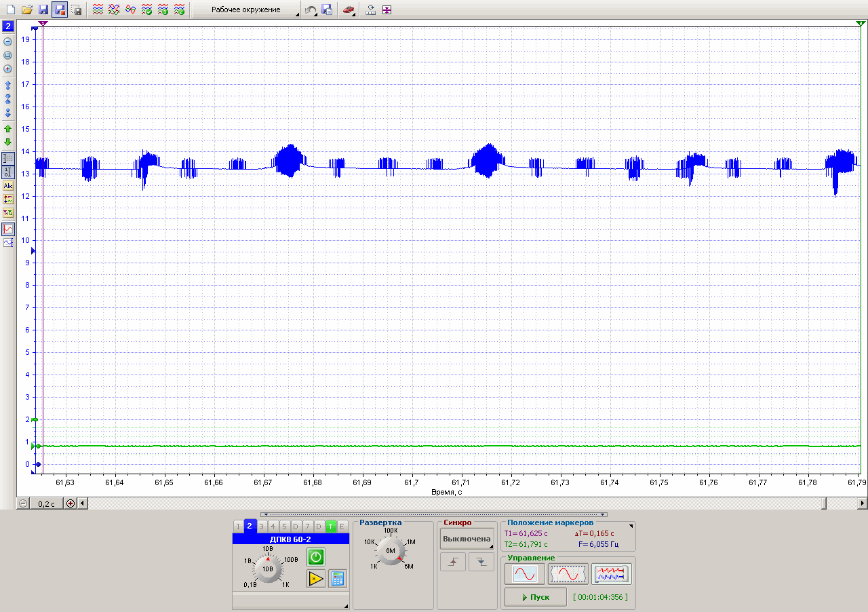This screenshot has width=868, height=612.
Task: Click the waveforms icon with green checkmark
Action: tap(147, 9)
